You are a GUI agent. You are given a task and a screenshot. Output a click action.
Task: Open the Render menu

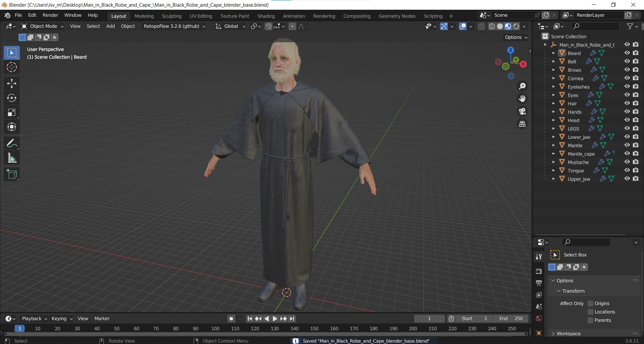[50, 15]
